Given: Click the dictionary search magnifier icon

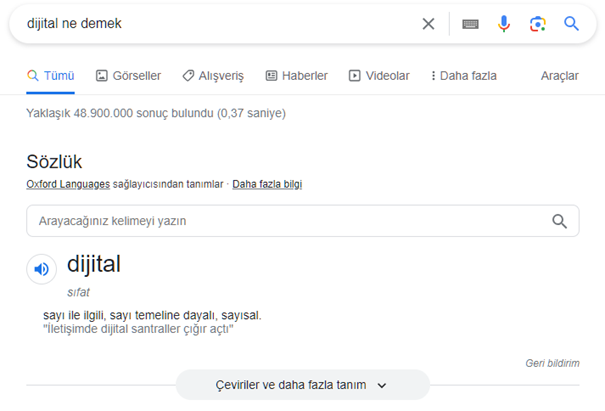Looking at the screenshot, I should pos(559,221).
